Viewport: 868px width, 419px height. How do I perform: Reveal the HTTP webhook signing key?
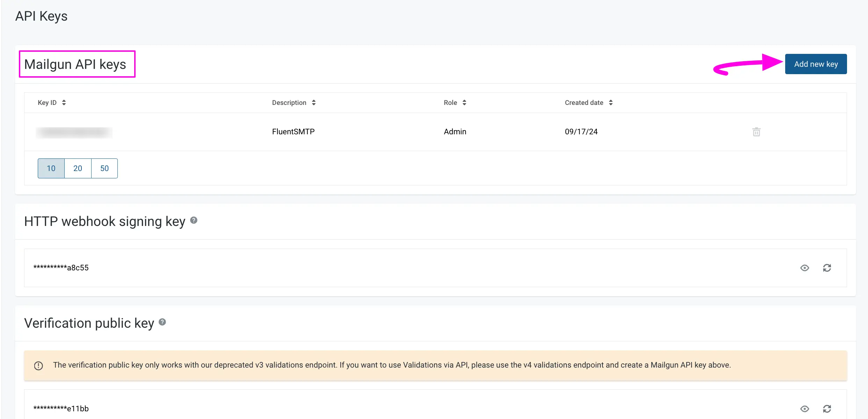coord(804,268)
